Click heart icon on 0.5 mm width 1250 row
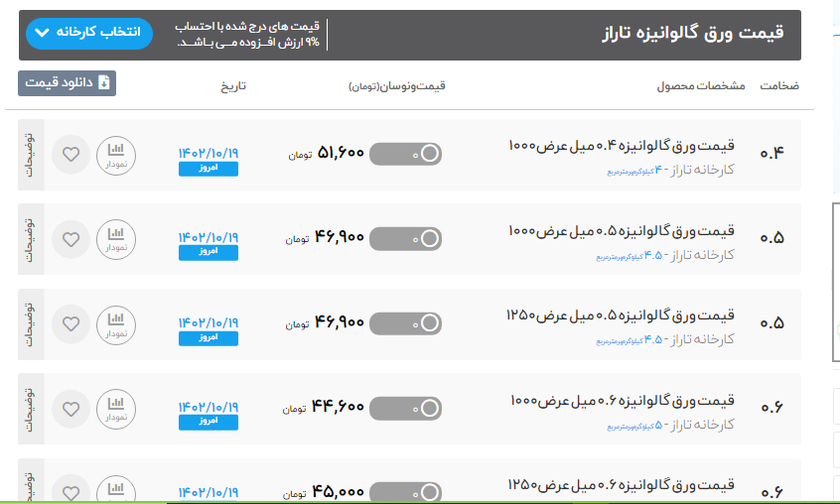840x504 pixels. pos(70,323)
